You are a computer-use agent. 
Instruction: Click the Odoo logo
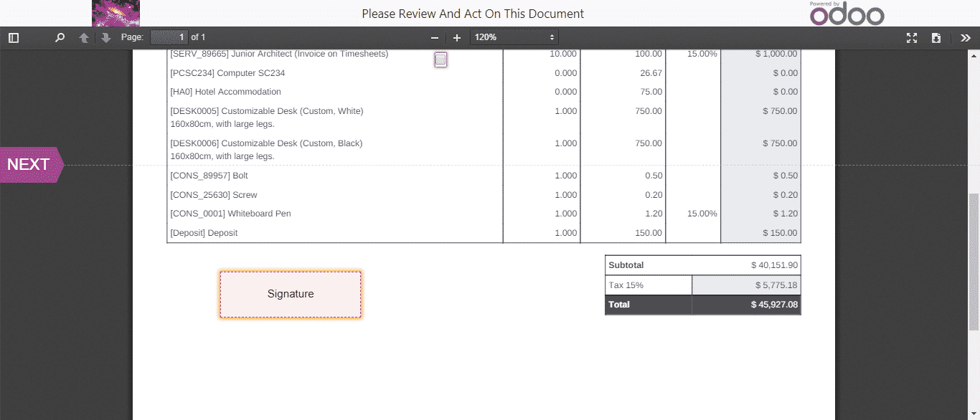click(x=847, y=14)
